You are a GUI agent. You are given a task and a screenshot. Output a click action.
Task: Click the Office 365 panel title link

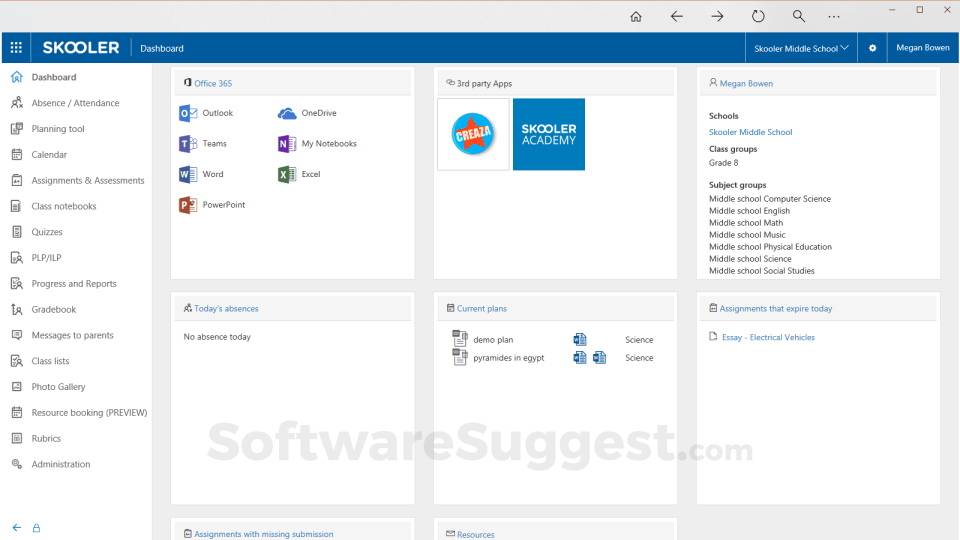[x=213, y=83]
